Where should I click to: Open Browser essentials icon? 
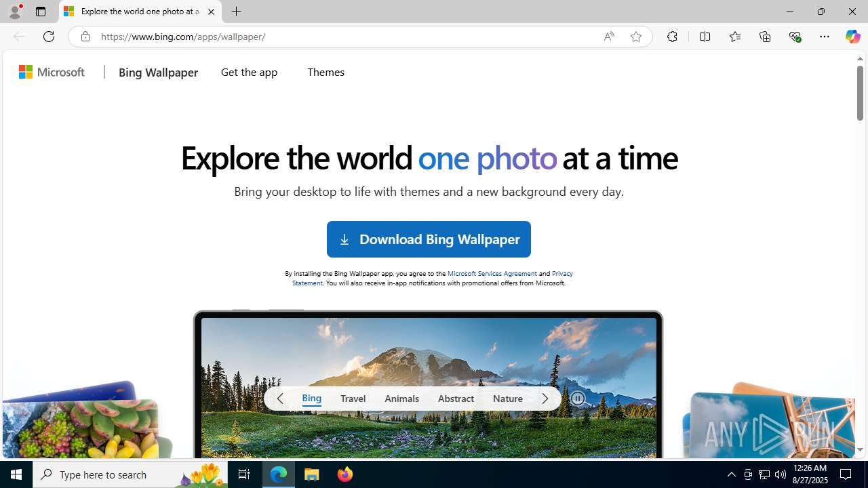(x=795, y=37)
